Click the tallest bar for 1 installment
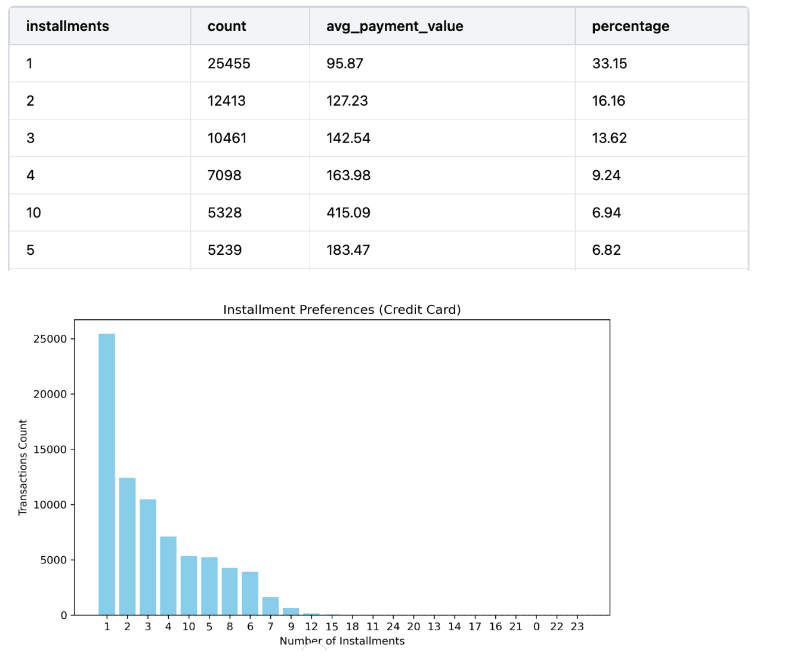The width and height of the screenshot is (809, 672). pyautogui.click(x=107, y=471)
